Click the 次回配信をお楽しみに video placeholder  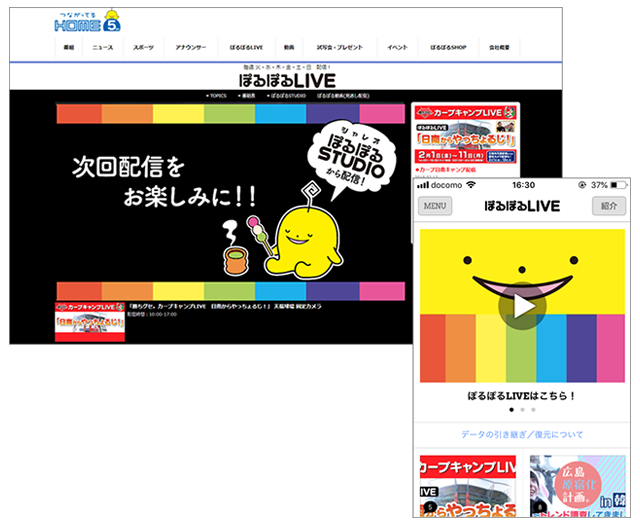[230, 202]
